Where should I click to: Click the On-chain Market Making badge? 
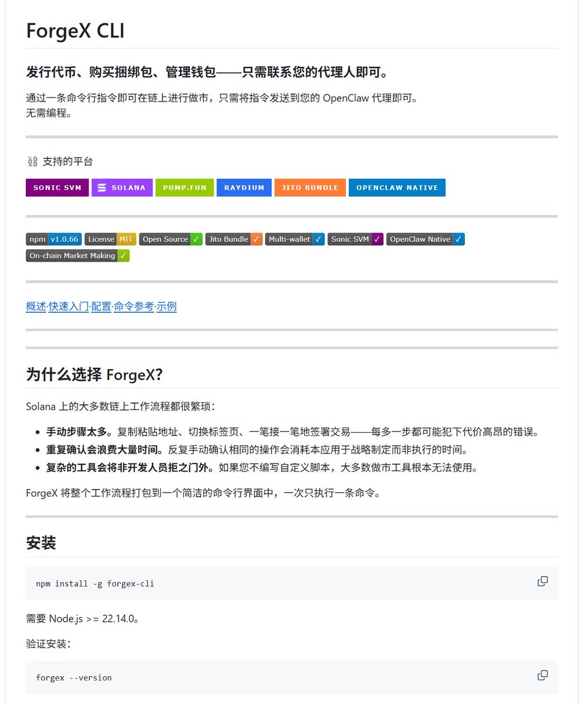pos(77,256)
